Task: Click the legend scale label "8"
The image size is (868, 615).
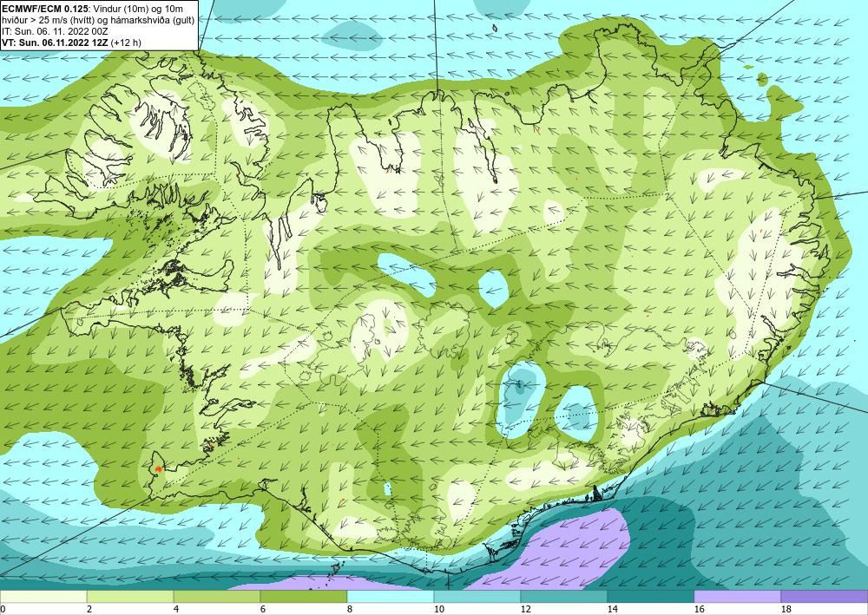Action: [x=350, y=610]
